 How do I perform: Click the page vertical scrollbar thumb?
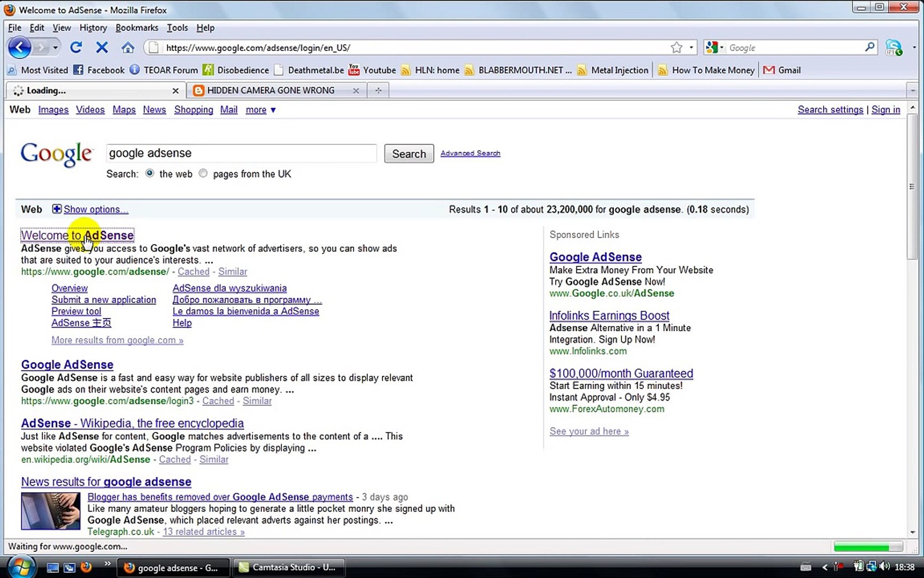pyautogui.click(x=912, y=186)
